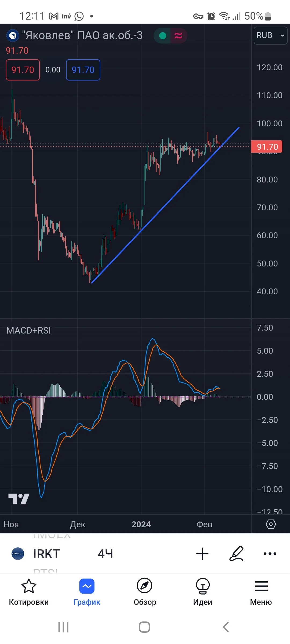The width and height of the screenshot is (290, 644).
Task: Select the blue trend line
Action: (165, 205)
